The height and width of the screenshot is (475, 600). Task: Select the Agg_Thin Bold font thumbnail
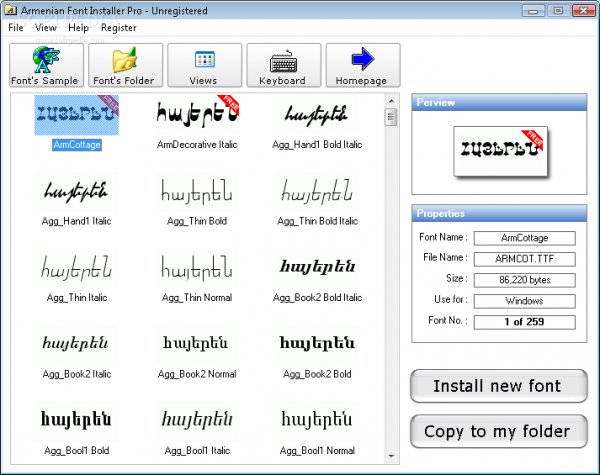click(197, 191)
